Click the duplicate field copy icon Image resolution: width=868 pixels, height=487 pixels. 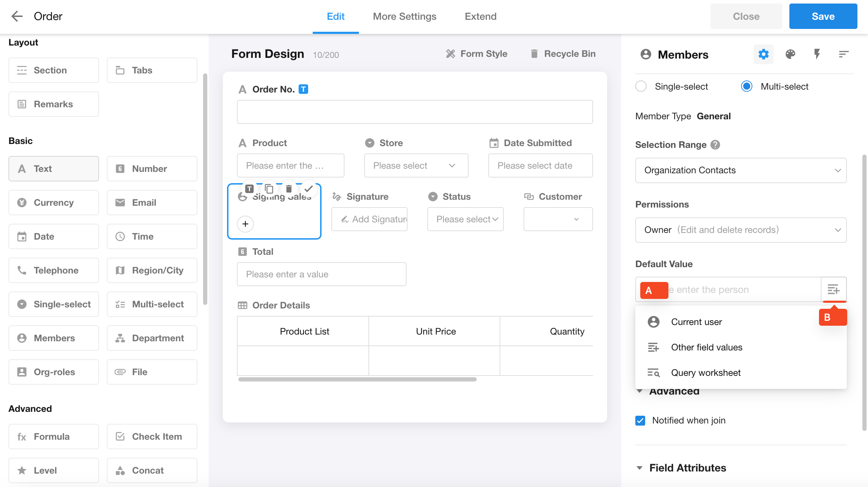(269, 189)
